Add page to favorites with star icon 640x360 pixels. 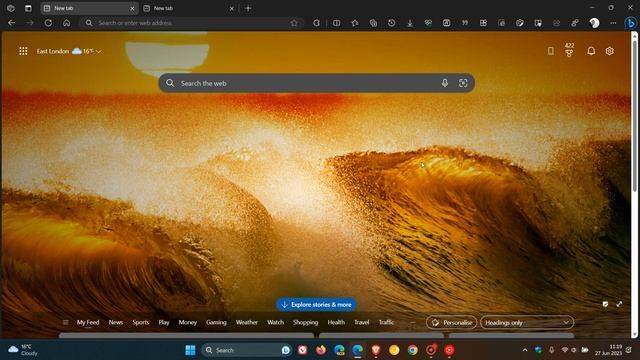tap(294, 23)
